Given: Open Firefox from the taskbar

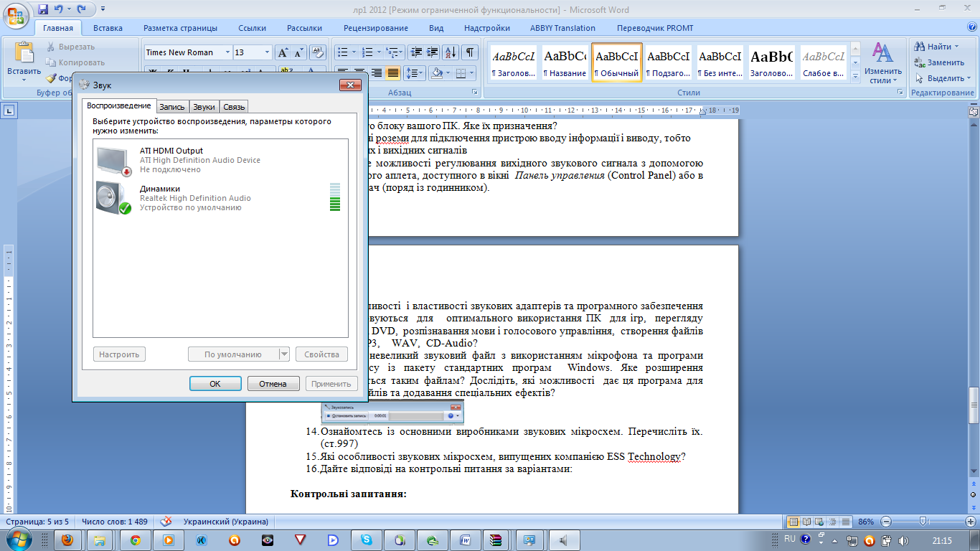Looking at the screenshot, I should point(67,540).
